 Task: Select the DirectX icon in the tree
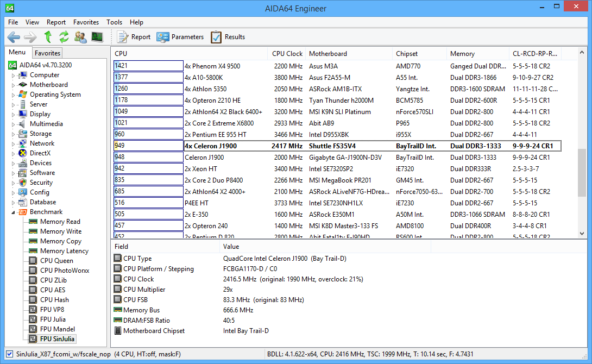point(23,153)
